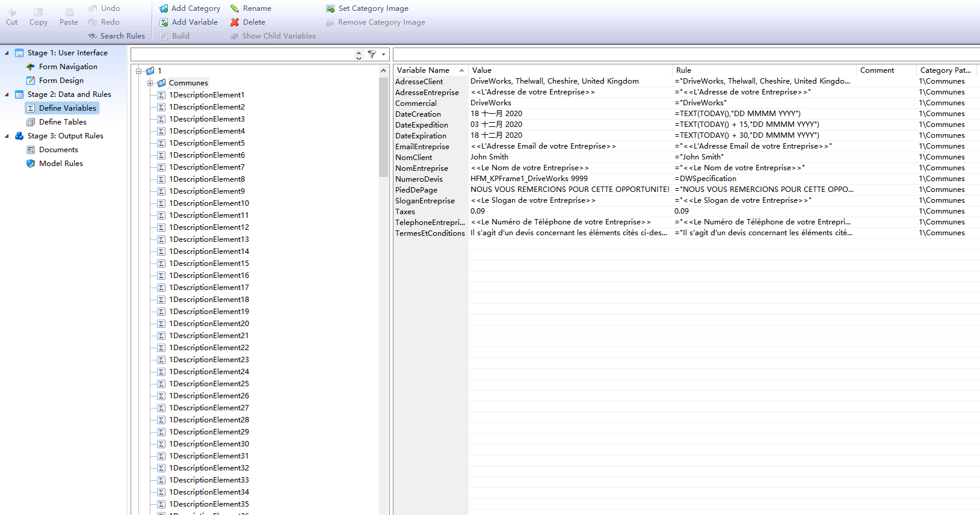Open Search Rules
Image resolution: width=980 pixels, height=515 pixels.
coord(117,36)
